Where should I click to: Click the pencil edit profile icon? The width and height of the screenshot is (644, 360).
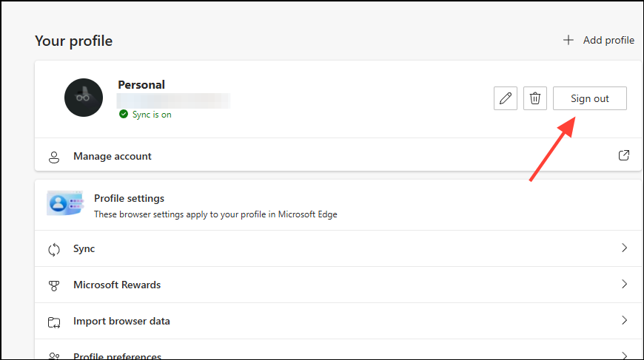point(506,98)
